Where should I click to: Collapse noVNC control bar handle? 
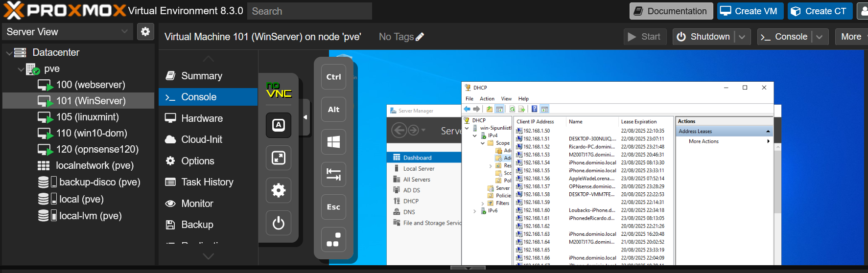tap(305, 117)
